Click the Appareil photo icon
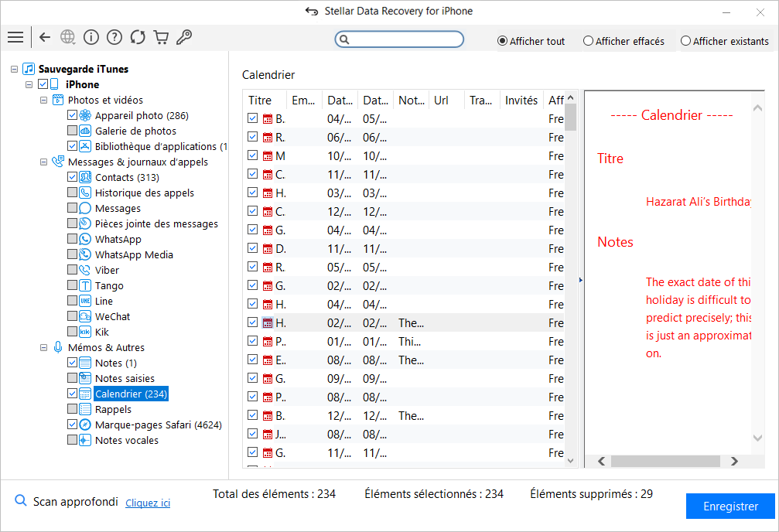779x532 pixels. point(85,115)
